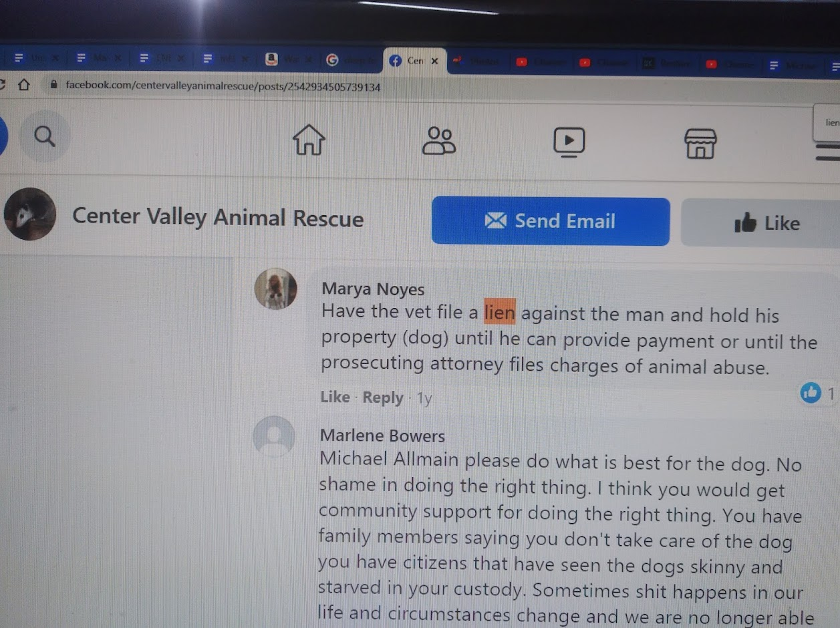Click Marya Noyes' profile picture
The height and width of the screenshot is (628, 840).
pos(276,289)
